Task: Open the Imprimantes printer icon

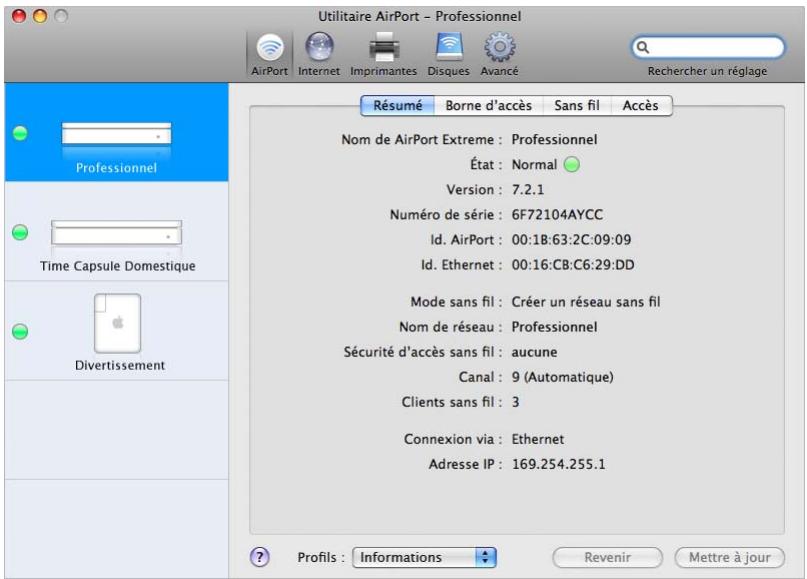Action: click(x=384, y=47)
